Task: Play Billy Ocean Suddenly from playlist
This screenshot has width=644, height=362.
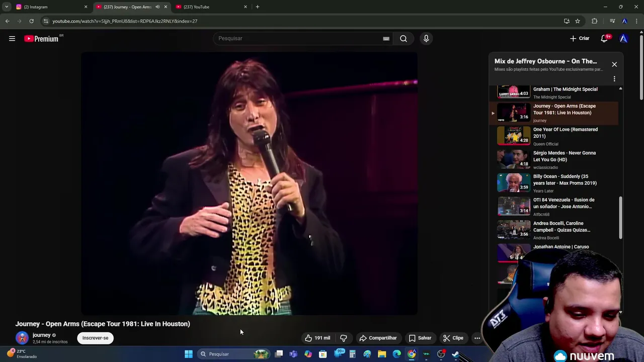Action: [x=553, y=183]
